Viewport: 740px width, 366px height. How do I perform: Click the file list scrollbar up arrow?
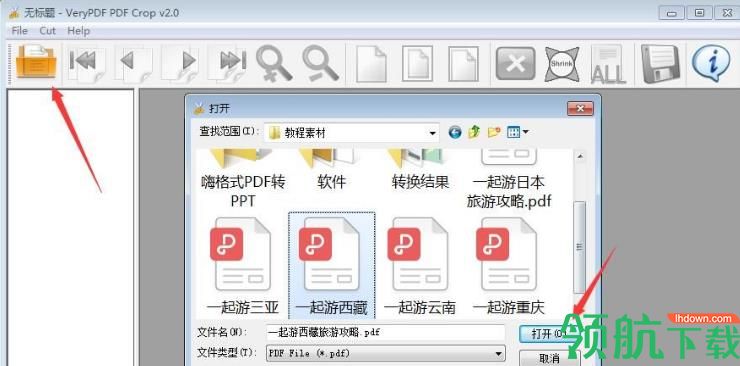click(x=580, y=156)
